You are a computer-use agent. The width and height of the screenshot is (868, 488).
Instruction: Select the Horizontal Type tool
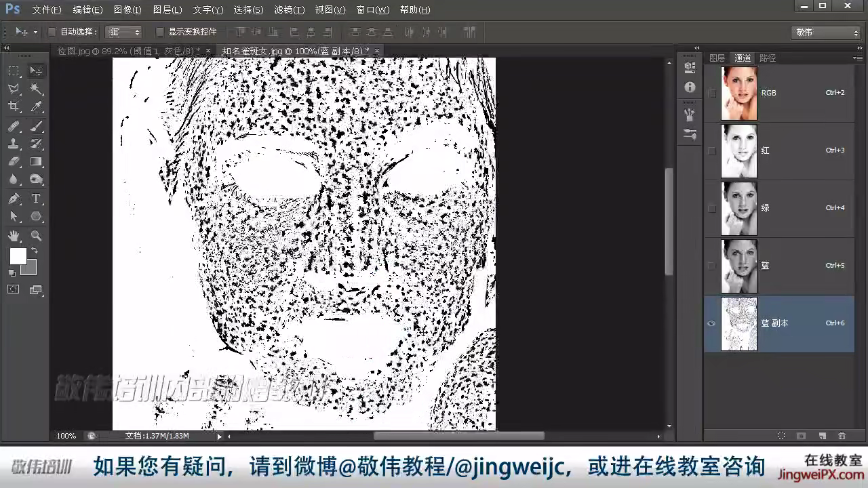[36, 199]
